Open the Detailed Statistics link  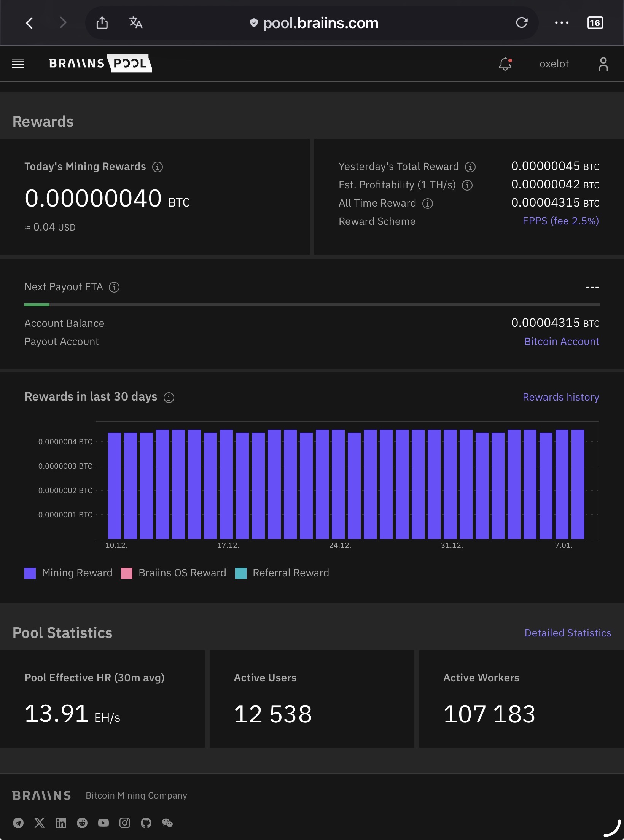point(568,633)
